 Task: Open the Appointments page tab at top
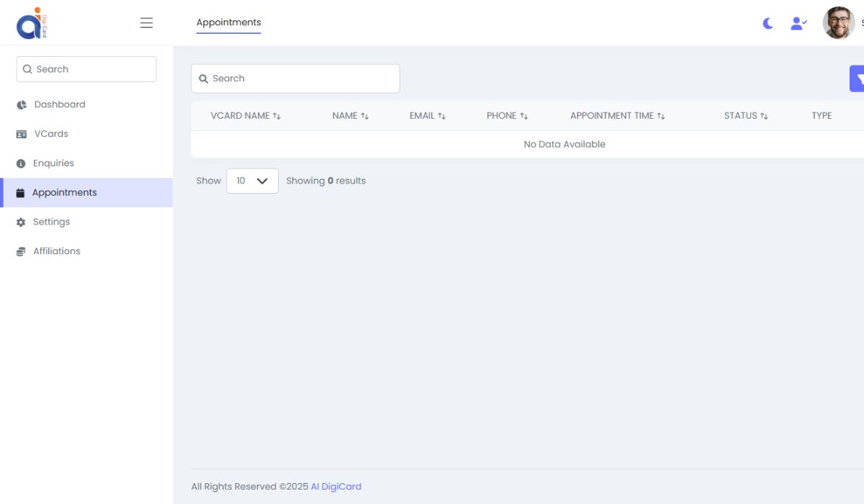[x=228, y=22]
